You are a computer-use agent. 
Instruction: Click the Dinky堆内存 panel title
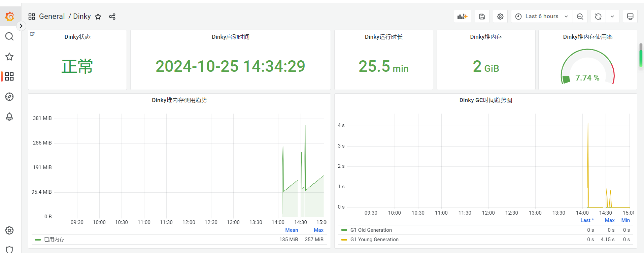[486, 37]
